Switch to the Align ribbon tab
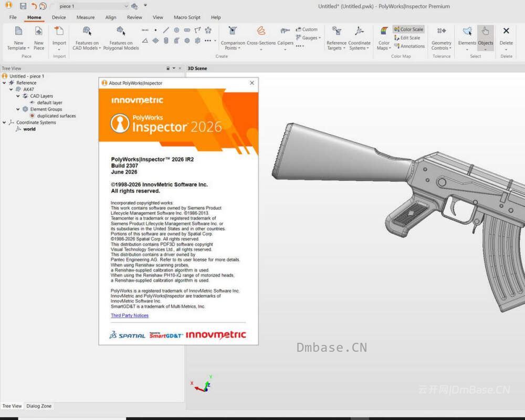Viewport: 525px width, 420px height. pyautogui.click(x=111, y=17)
